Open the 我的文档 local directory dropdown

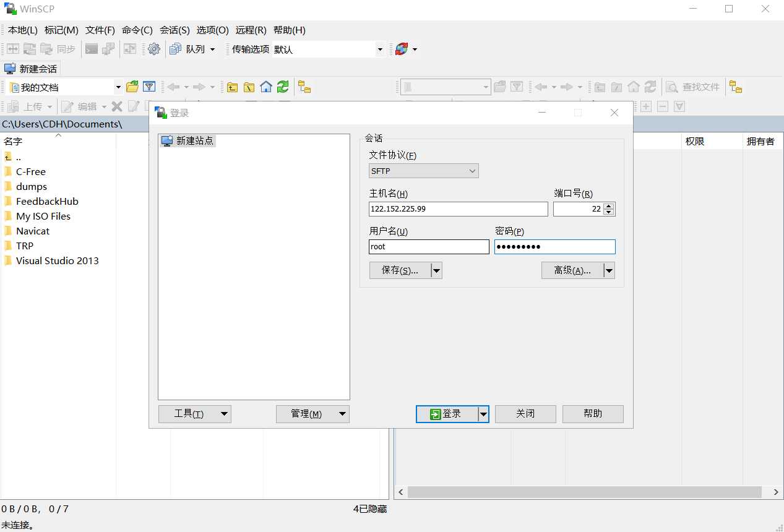point(118,87)
